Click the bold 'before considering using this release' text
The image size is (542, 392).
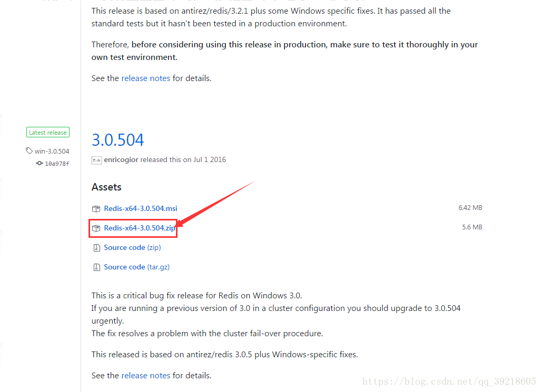[284, 51]
